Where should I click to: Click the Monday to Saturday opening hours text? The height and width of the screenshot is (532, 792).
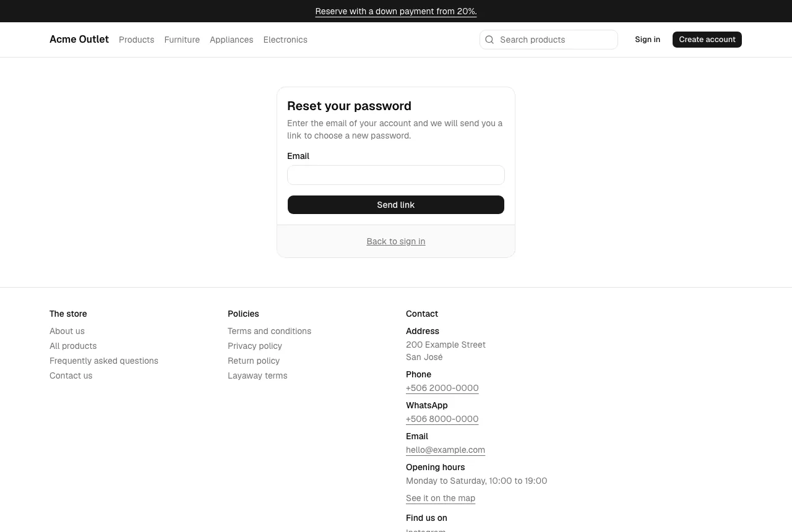click(x=476, y=481)
